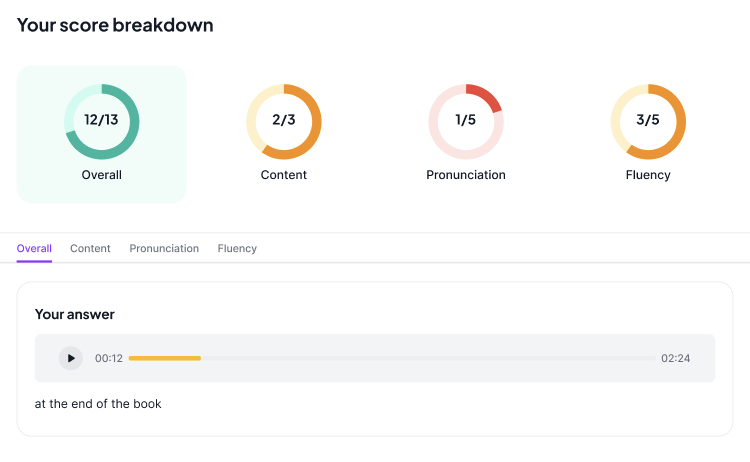Click the 'Fluency' label beneath the 3/5 chart
Image resolution: width=750 pixels, height=462 pixels.
tap(648, 175)
